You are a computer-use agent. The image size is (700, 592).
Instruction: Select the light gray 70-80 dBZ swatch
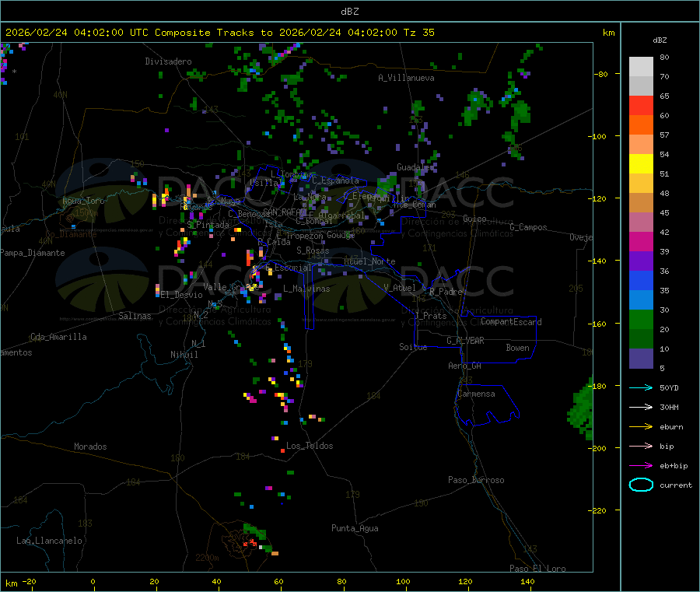pyautogui.click(x=641, y=67)
